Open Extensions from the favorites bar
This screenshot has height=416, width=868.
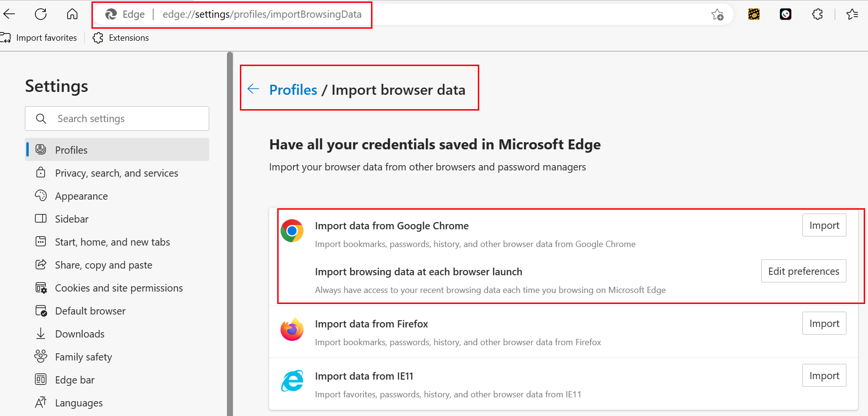pyautogui.click(x=121, y=38)
